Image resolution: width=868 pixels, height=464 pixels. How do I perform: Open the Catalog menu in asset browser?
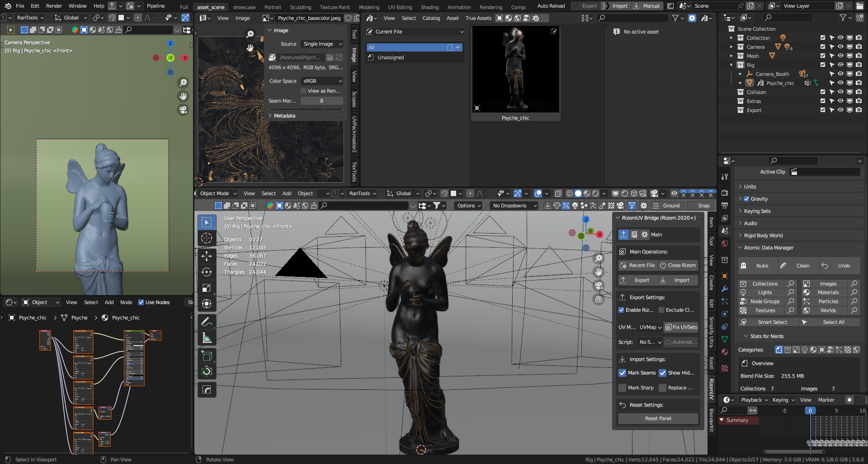431,18
